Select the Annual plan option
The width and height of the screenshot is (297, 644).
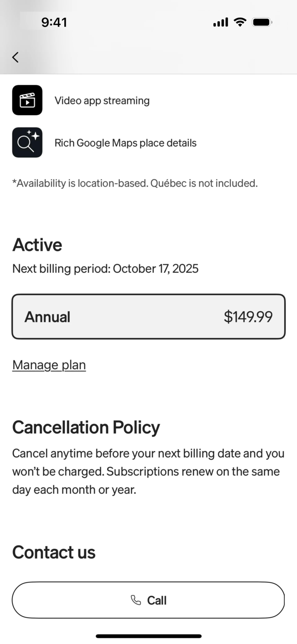pyautogui.click(x=148, y=317)
